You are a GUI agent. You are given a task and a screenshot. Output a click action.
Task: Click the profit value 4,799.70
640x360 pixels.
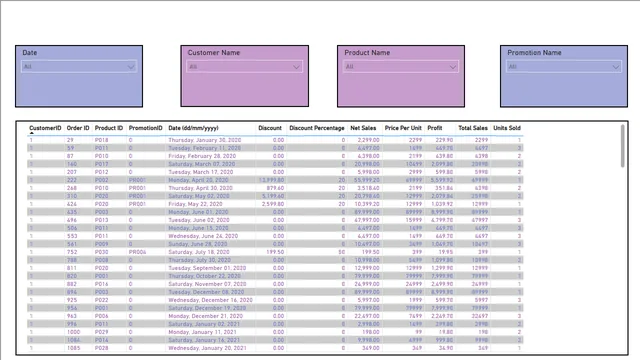click(x=441, y=220)
